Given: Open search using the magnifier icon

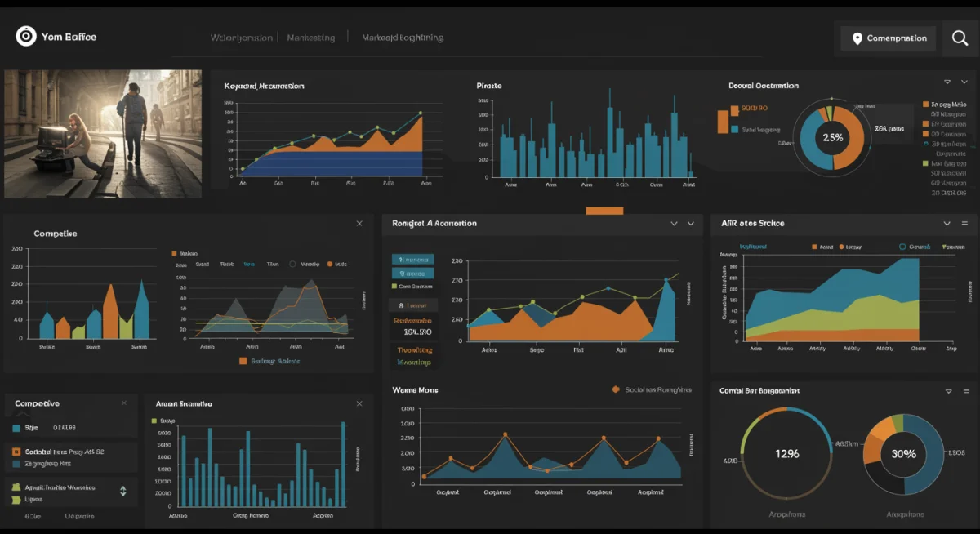Looking at the screenshot, I should [959, 38].
